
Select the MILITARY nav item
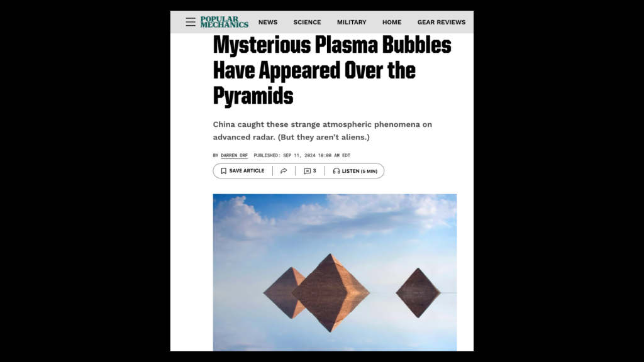[352, 22]
